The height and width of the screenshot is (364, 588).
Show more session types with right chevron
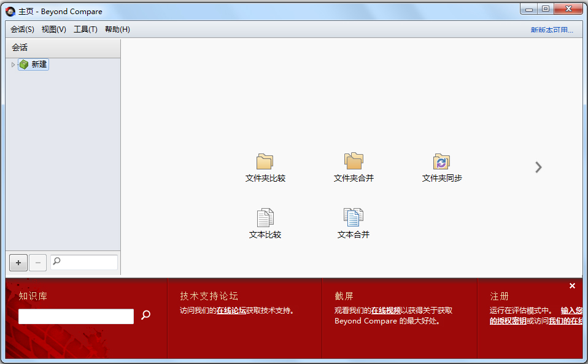pyautogui.click(x=538, y=167)
